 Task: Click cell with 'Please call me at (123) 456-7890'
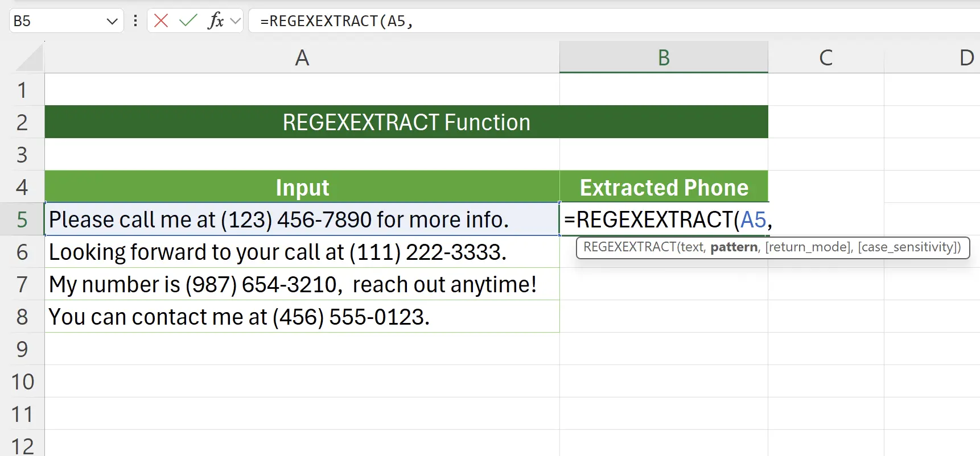point(302,219)
